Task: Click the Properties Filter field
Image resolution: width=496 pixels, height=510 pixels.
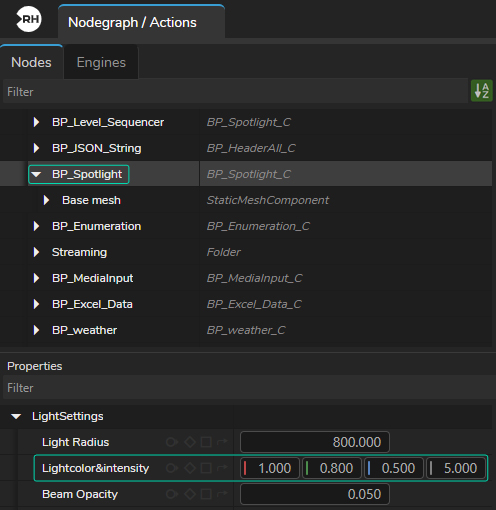Action: coord(248,388)
